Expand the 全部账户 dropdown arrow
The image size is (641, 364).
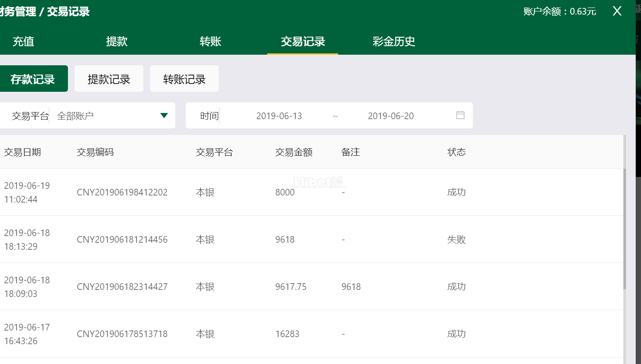click(164, 116)
